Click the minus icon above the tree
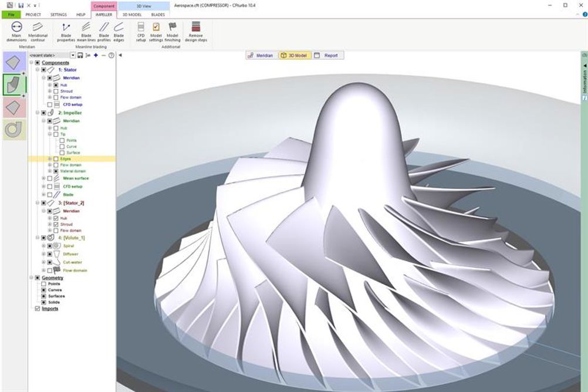The image size is (588, 392). coord(103,55)
